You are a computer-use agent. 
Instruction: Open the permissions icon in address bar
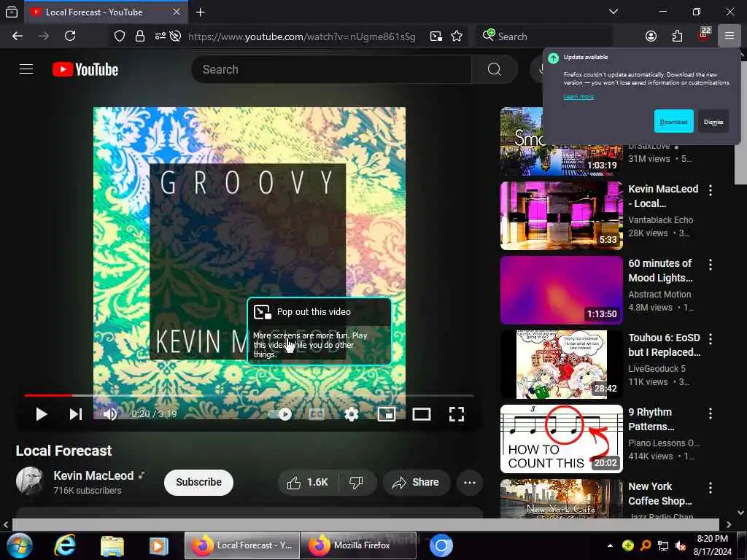(x=160, y=36)
